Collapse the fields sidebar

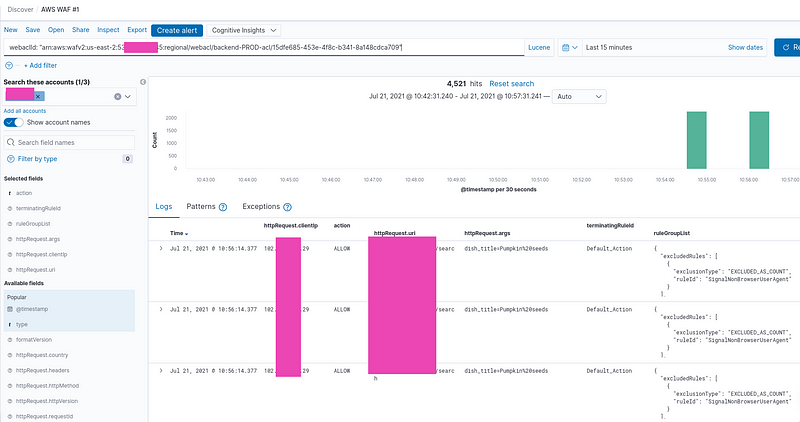[x=143, y=82]
